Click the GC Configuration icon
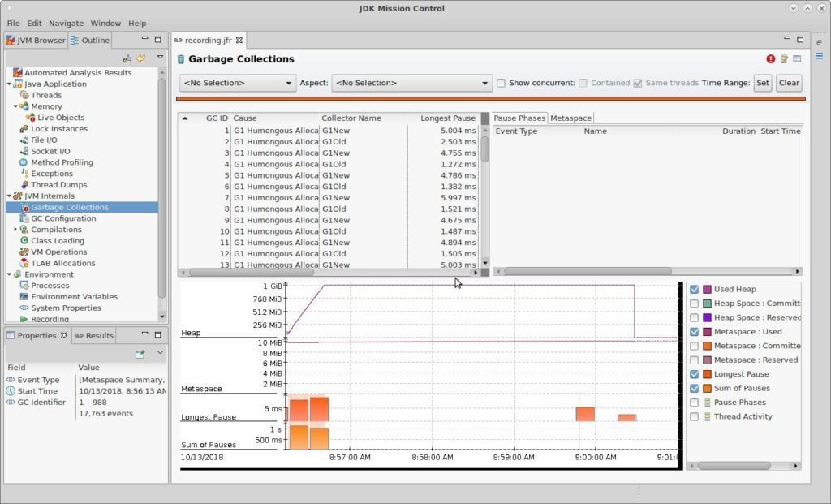This screenshot has width=831, height=504. pyautogui.click(x=24, y=218)
